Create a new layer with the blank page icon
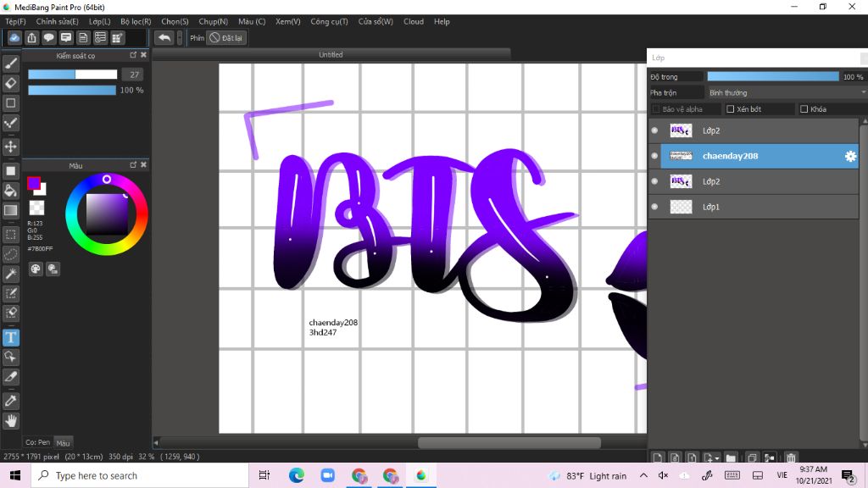Image resolution: width=868 pixels, height=488 pixels. [657, 457]
